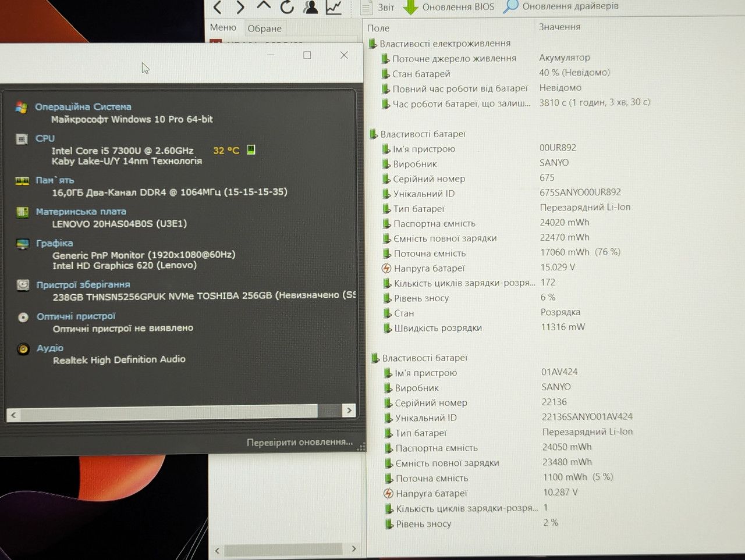745x560 pixels.
Task: Click the forward navigation arrow icon
Action: [240, 7]
